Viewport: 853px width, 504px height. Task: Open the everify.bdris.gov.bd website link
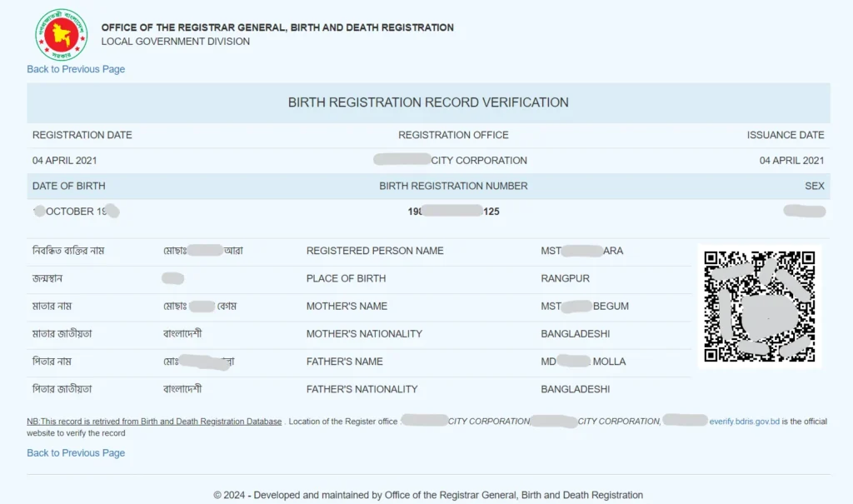pos(744,422)
